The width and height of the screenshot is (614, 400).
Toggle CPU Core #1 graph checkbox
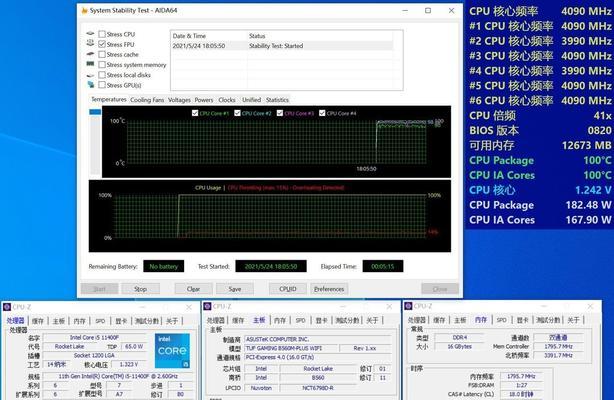[x=195, y=113]
